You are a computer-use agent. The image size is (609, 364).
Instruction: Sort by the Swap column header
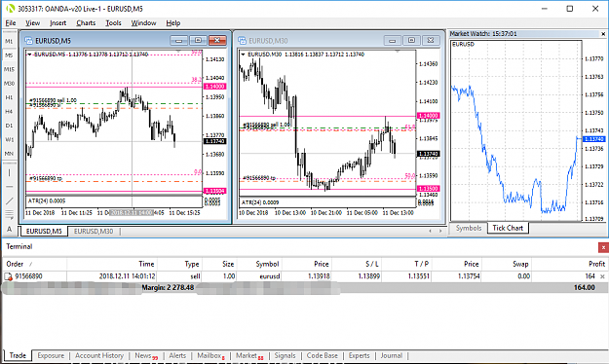[x=507, y=264]
